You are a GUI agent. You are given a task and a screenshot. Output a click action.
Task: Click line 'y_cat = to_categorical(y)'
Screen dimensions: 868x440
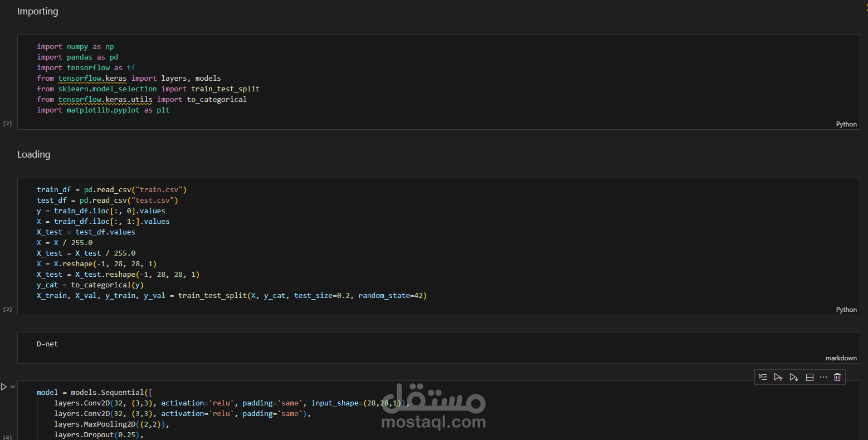(90, 285)
